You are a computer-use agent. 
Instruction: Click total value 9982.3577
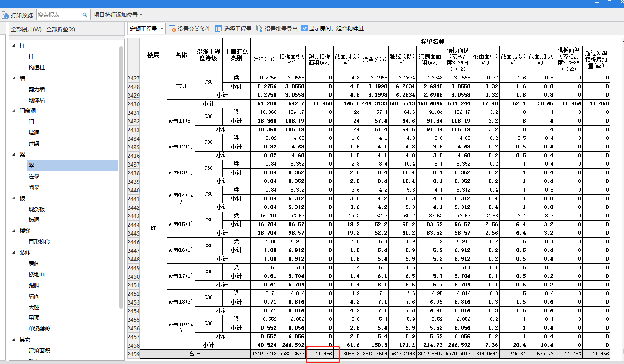pyautogui.click(x=292, y=354)
